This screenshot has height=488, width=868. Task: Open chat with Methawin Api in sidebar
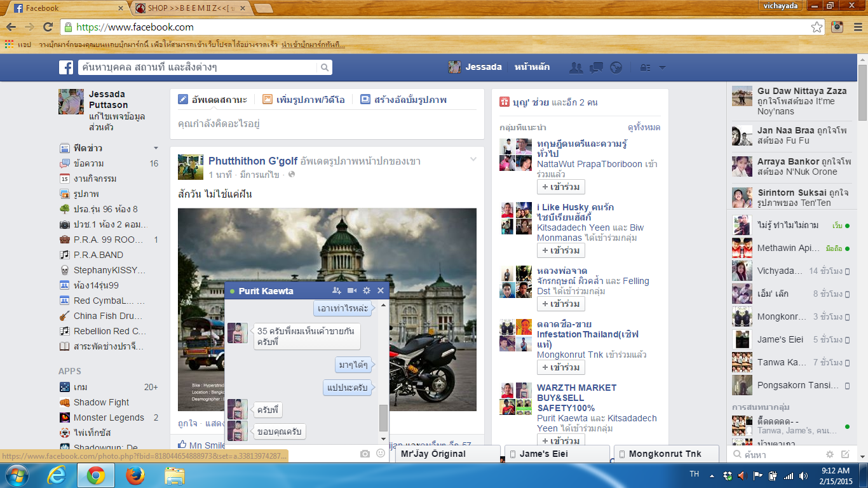pos(791,248)
